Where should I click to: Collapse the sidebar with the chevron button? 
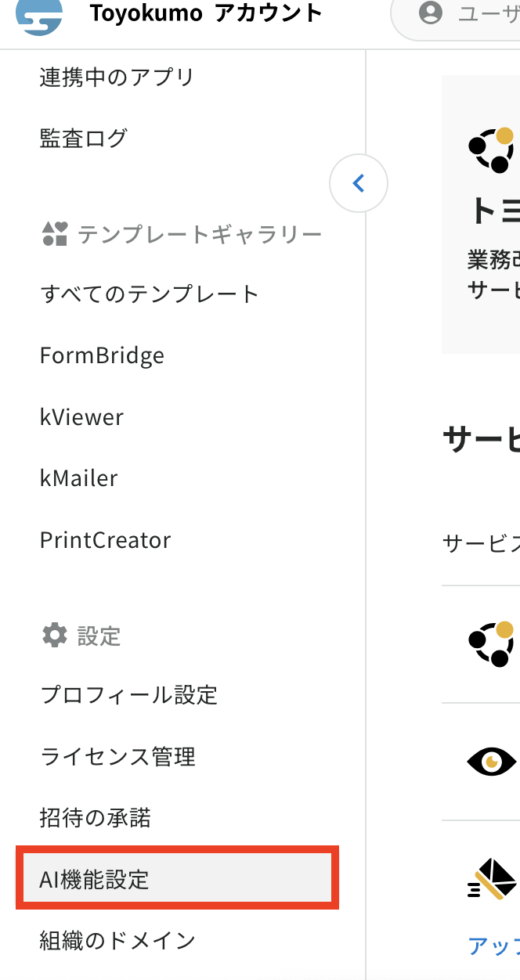tap(359, 183)
